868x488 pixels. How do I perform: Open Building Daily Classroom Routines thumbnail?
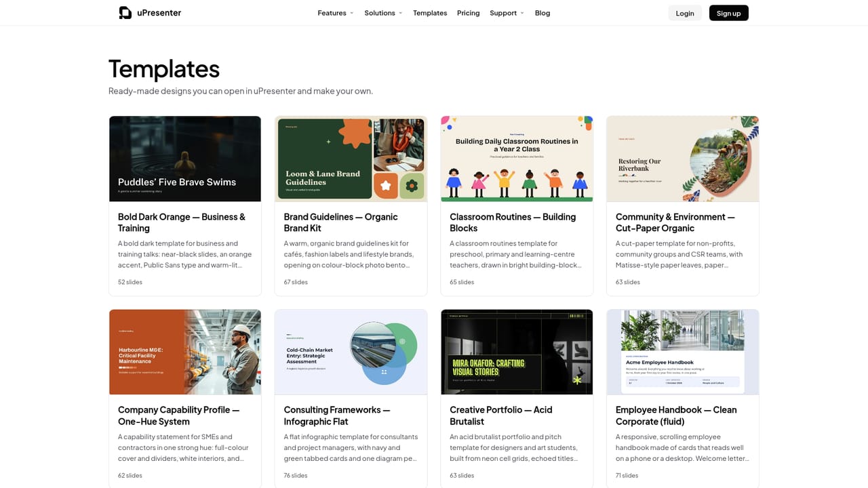tap(517, 159)
